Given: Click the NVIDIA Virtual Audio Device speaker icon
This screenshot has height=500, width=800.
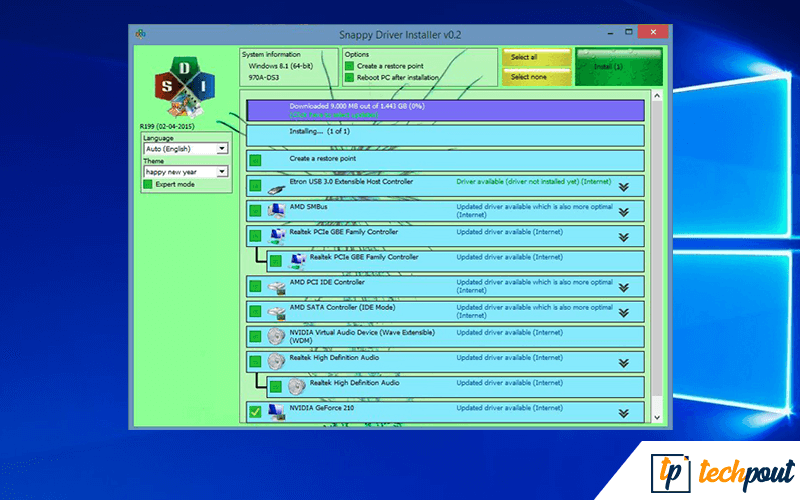Looking at the screenshot, I should 275,336.
